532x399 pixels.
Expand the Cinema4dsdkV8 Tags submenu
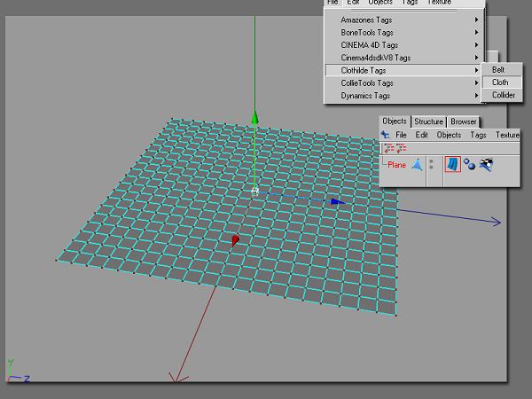click(404, 58)
